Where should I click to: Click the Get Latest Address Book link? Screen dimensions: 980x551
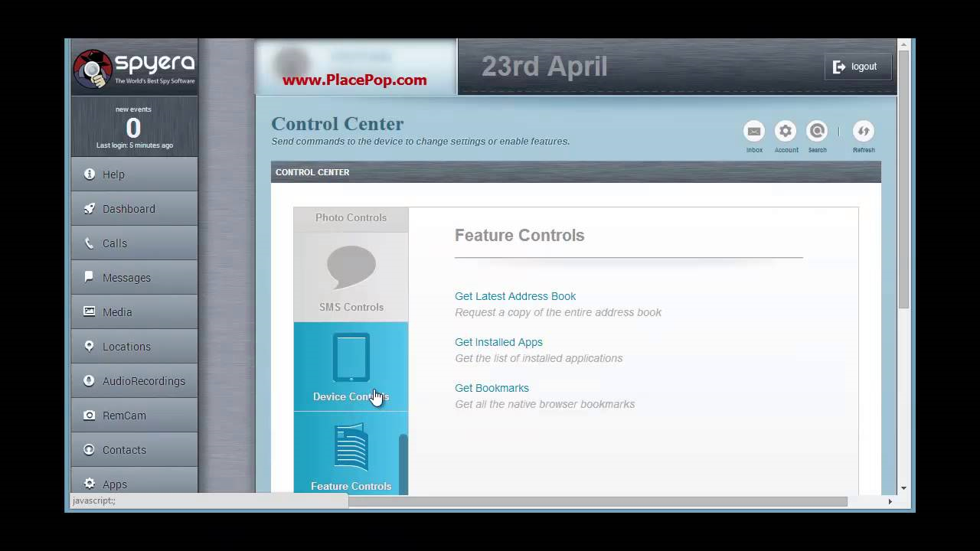coord(515,296)
